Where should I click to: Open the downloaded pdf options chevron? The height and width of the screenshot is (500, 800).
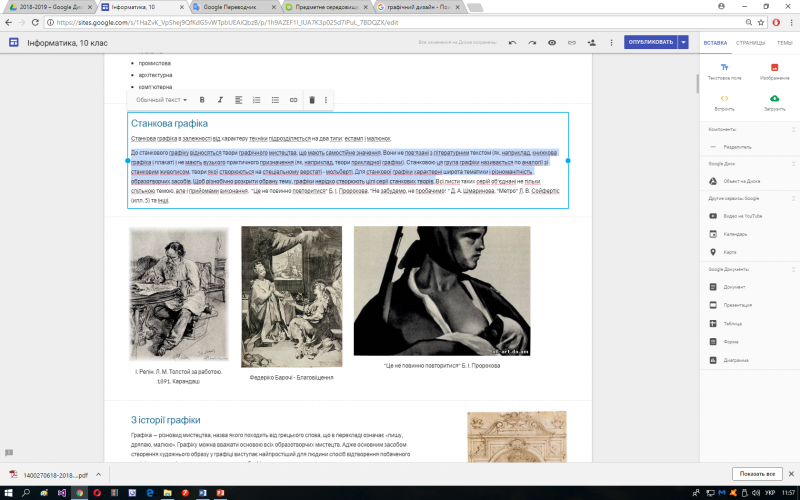[98, 474]
